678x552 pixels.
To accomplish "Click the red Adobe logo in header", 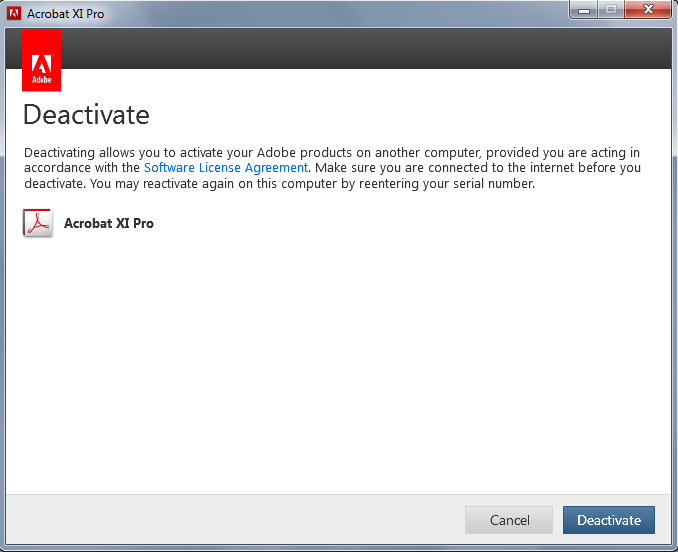I will pos(41,60).
